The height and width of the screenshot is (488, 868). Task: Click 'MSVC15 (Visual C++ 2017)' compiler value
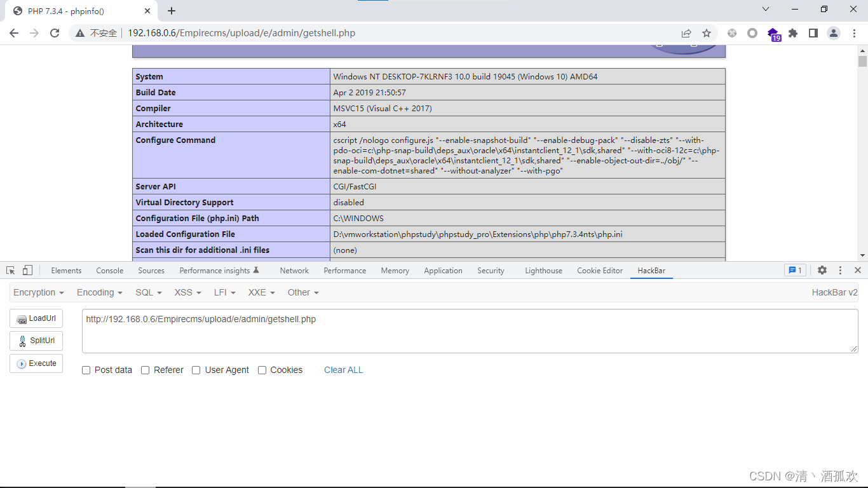point(383,109)
